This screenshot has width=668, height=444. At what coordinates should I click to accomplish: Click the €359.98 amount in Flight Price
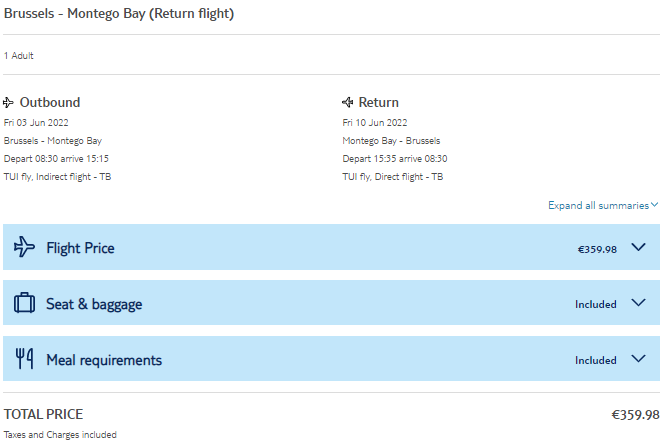point(597,249)
